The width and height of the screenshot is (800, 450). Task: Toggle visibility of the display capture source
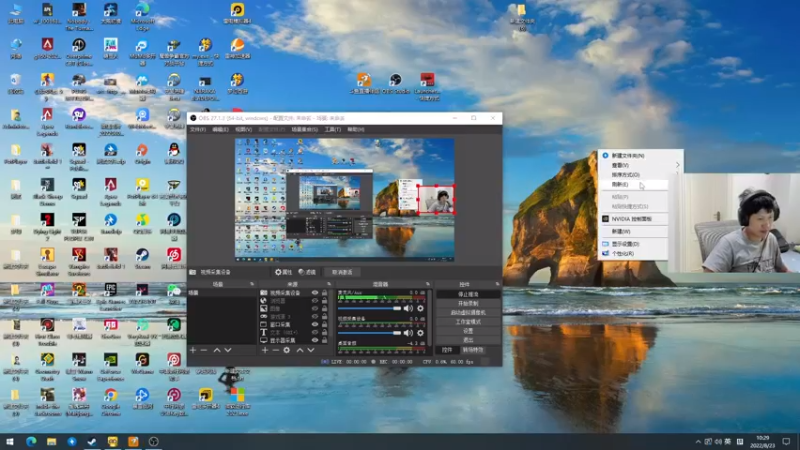click(315, 340)
